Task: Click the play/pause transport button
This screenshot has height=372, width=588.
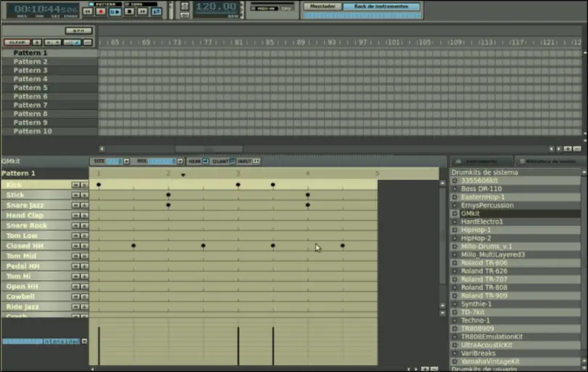Action: coord(115,12)
